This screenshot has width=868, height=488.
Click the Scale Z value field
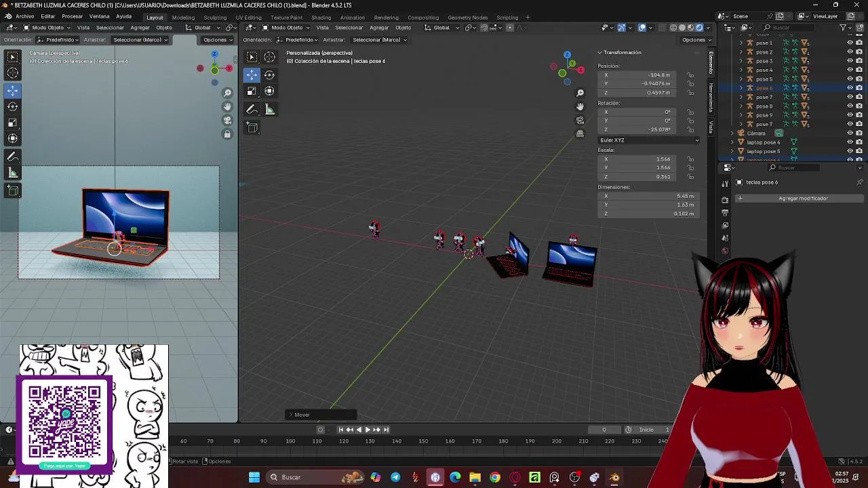click(x=637, y=177)
